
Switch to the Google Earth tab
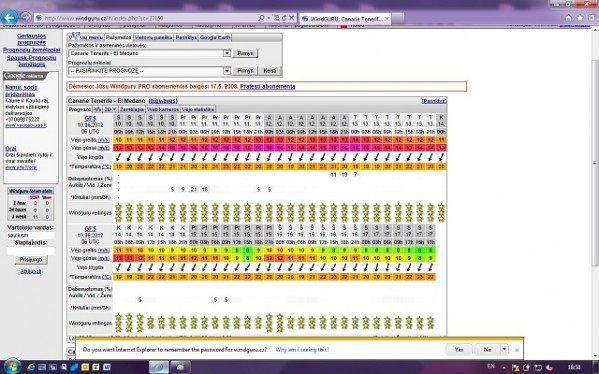pyautogui.click(x=215, y=37)
